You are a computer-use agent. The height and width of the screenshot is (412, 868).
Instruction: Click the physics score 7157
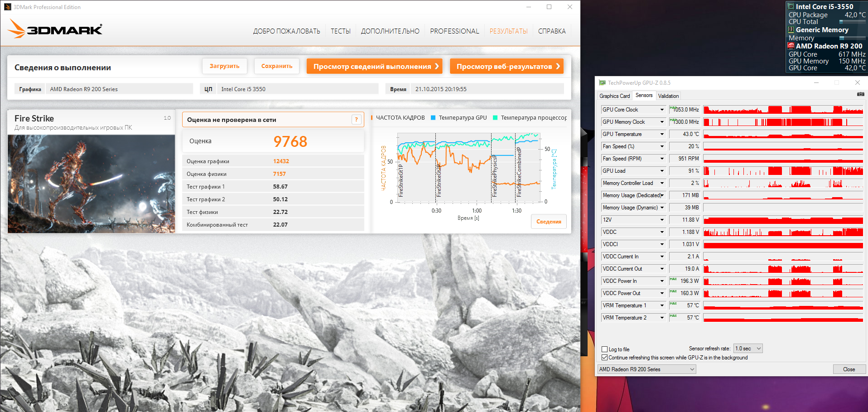point(280,174)
